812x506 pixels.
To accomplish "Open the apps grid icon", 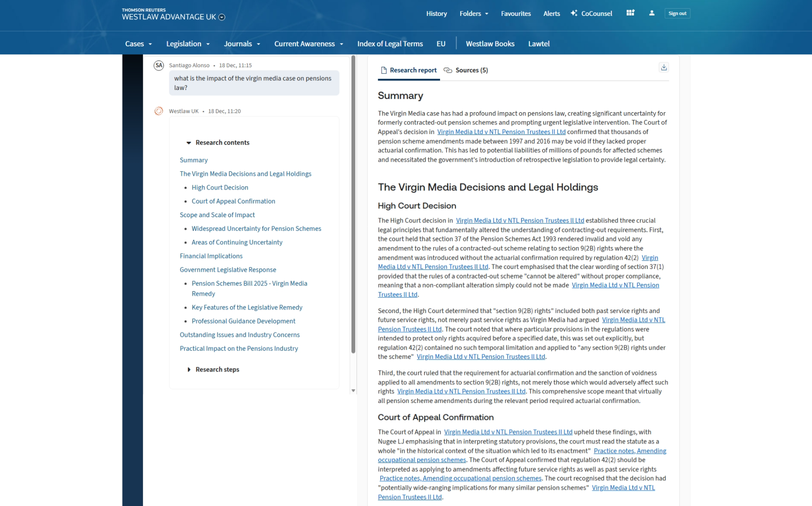I will 630,13.
